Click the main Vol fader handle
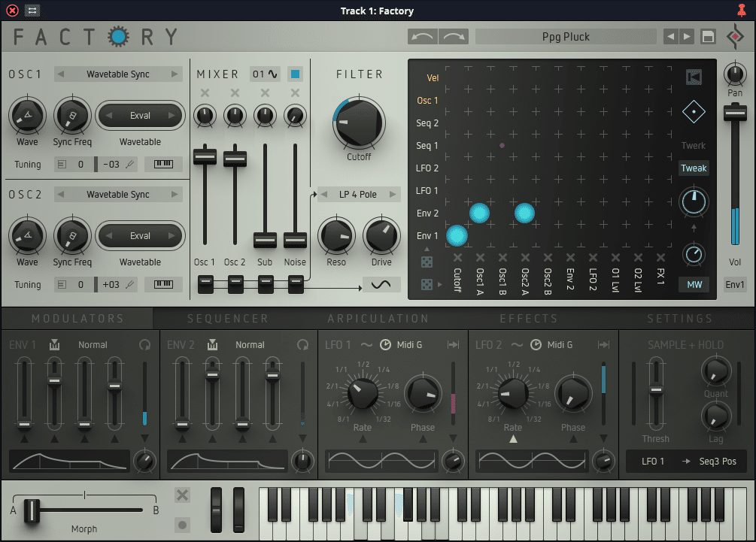The width and height of the screenshot is (756, 542). point(735,113)
